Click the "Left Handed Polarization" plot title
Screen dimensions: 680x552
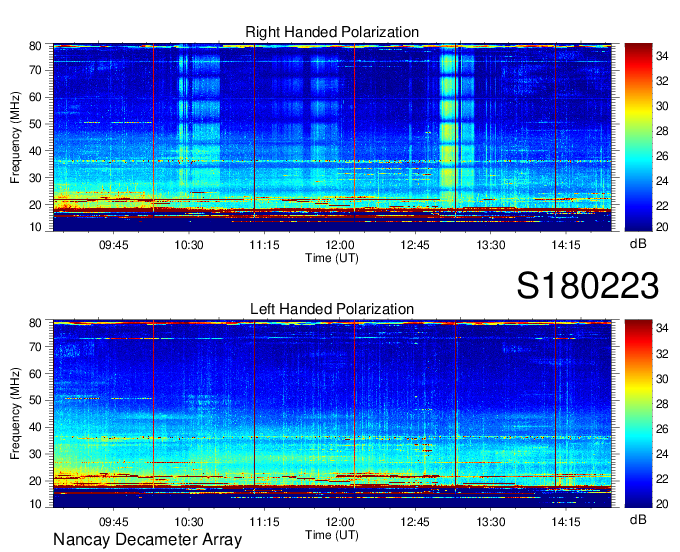tap(332, 309)
